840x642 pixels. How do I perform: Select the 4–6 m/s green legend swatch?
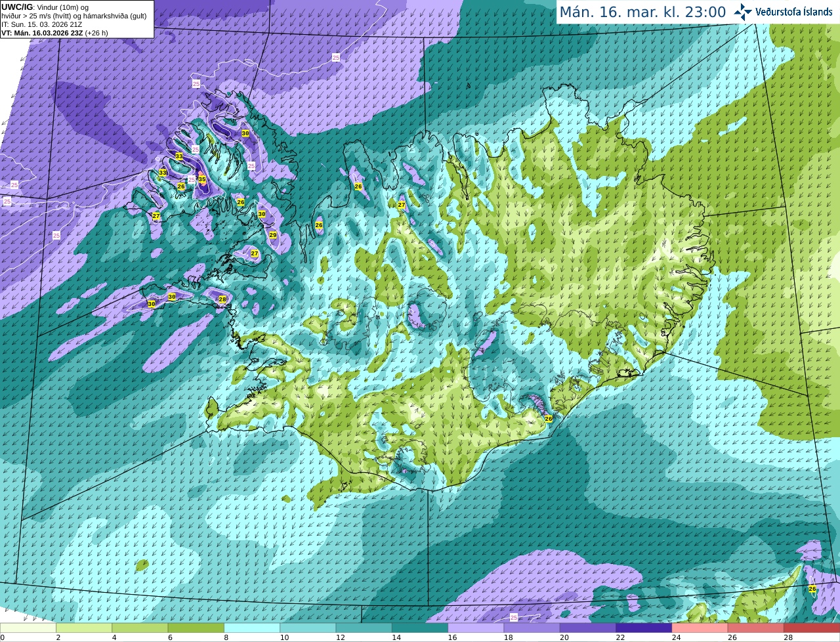pos(140,628)
